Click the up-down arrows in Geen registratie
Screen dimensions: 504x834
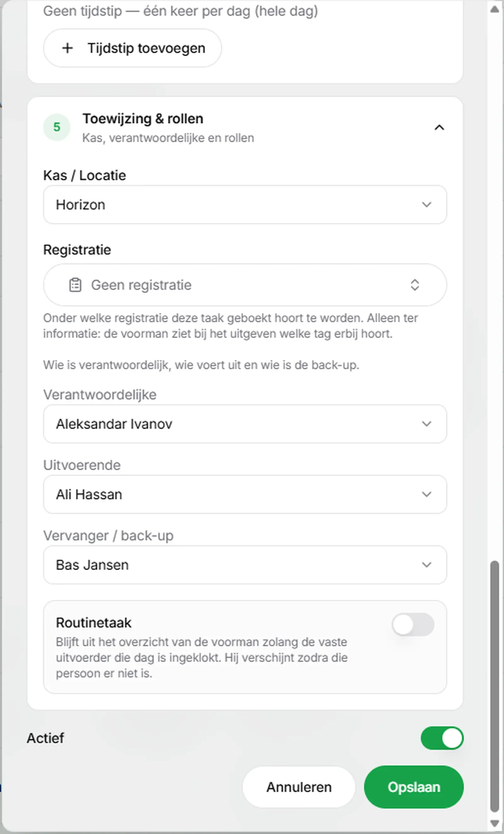coord(415,285)
